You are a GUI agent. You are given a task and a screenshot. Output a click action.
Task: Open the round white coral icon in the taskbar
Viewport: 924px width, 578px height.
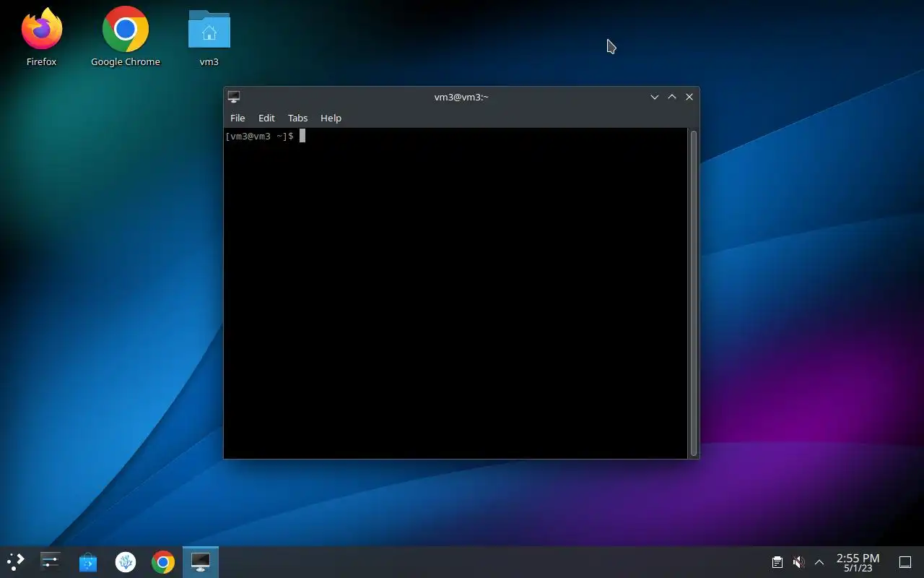click(x=126, y=561)
